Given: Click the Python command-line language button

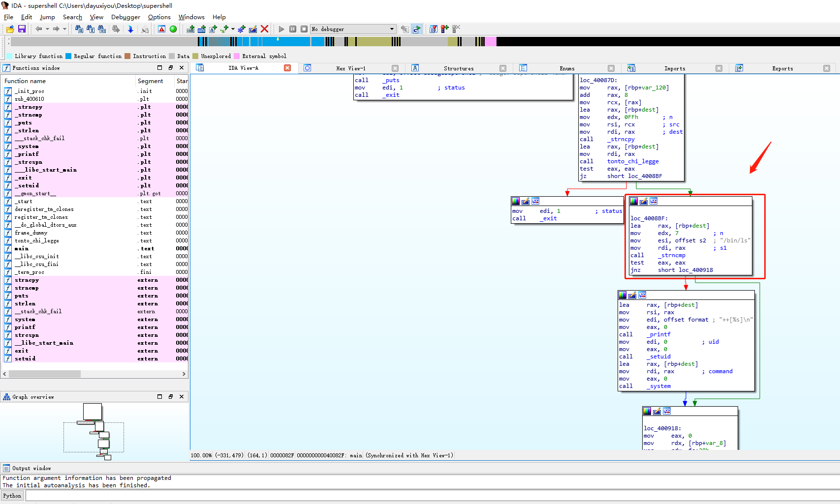Looking at the screenshot, I should 12,496.
